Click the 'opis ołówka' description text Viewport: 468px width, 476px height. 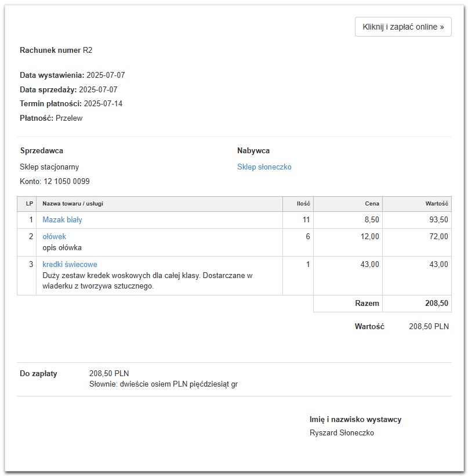62,248
